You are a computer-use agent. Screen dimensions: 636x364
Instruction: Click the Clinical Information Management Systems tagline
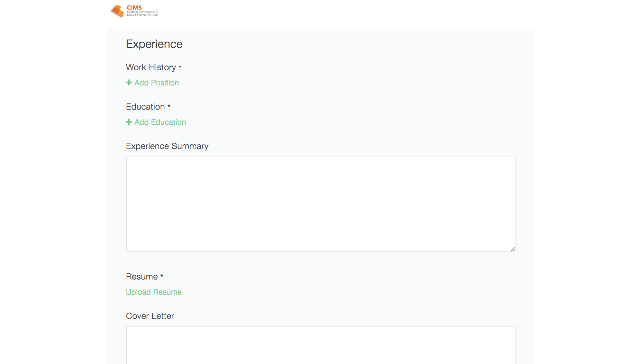coord(142,13)
